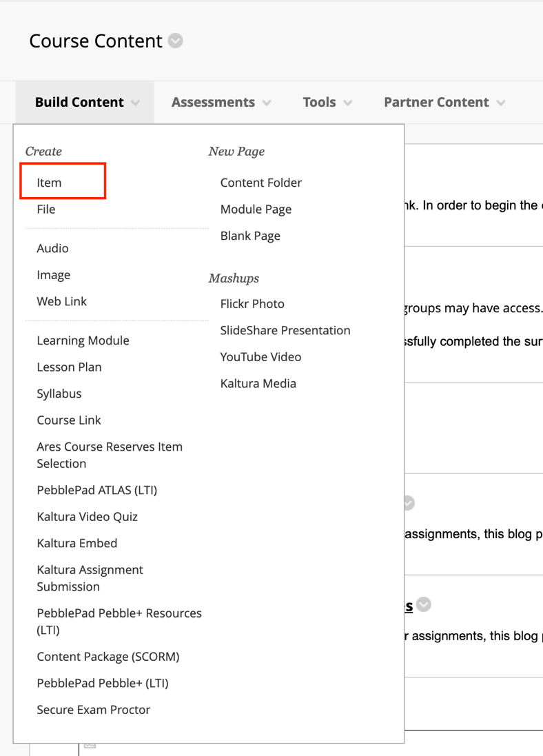The image size is (543, 756).
Task: Open the Partner Content menu
Action: [x=444, y=103]
